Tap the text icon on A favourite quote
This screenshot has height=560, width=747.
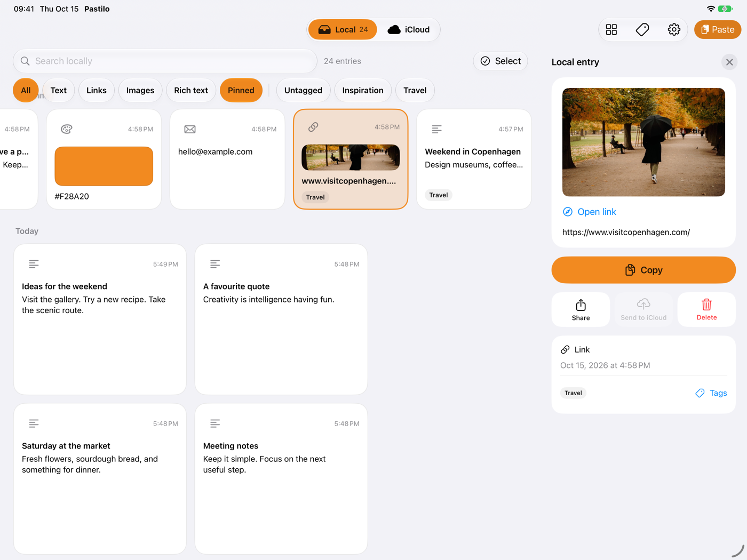pos(215,264)
